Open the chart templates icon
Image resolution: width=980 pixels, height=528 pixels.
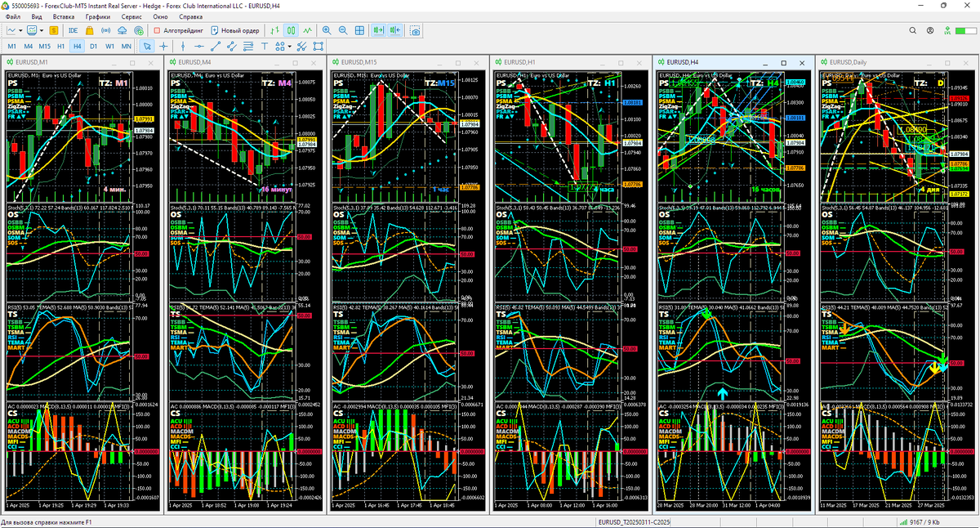[32, 30]
